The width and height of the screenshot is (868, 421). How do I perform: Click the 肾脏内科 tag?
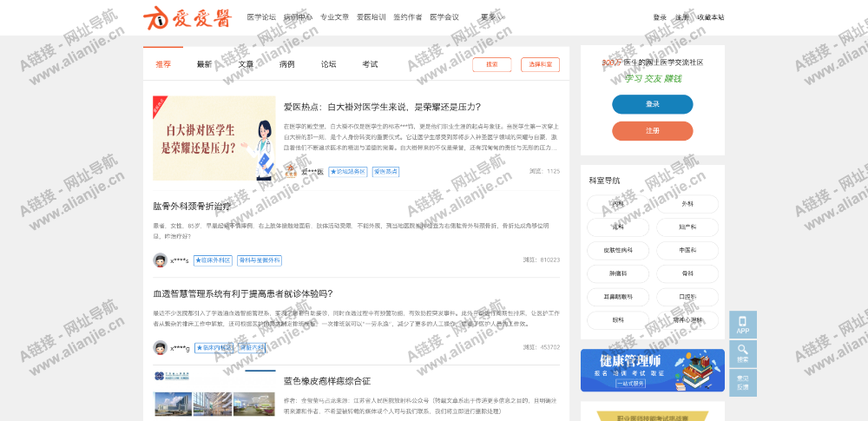pyautogui.click(x=252, y=348)
